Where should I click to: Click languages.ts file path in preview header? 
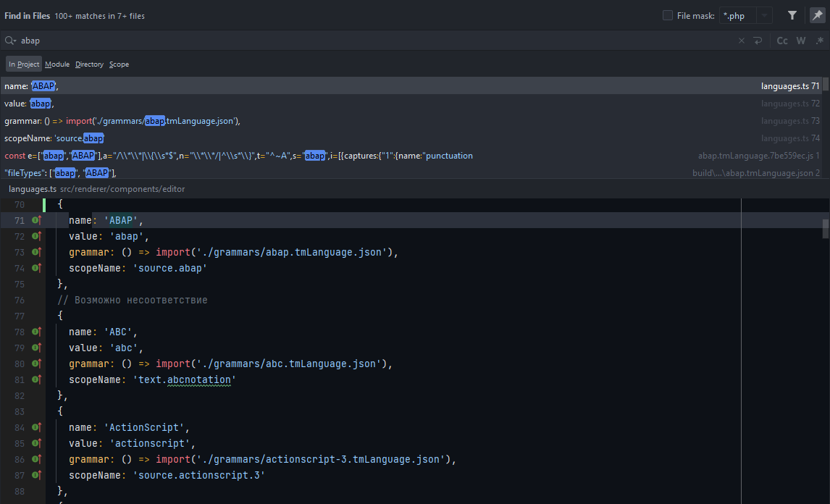96,189
